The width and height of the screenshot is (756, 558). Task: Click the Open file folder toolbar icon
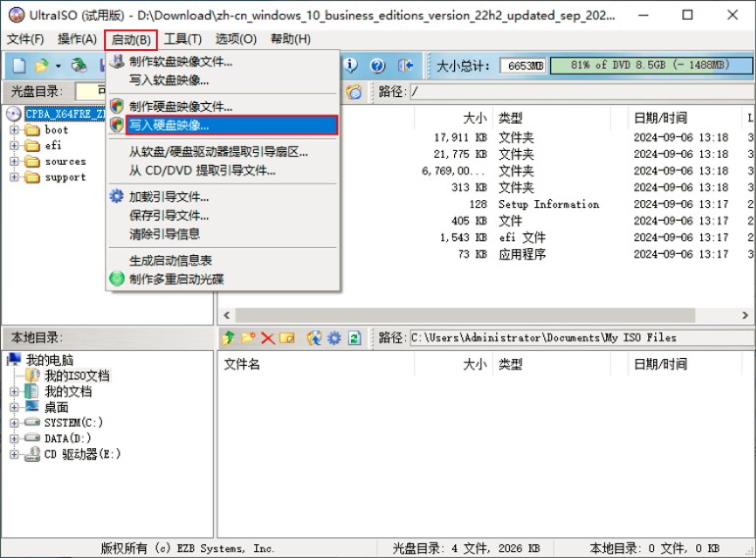coord(41,66)
